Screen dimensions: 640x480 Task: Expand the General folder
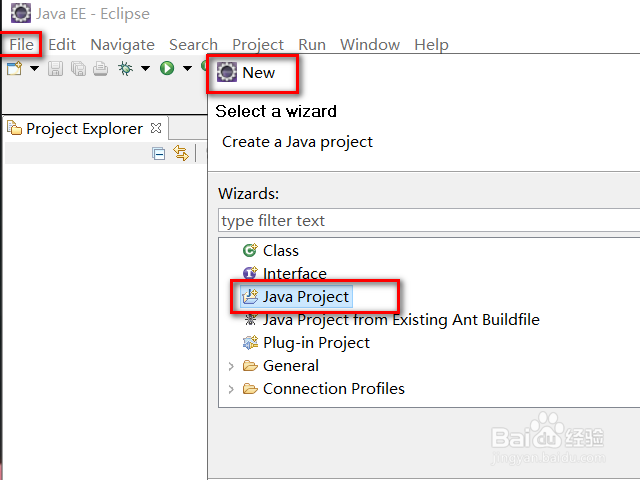231,366
